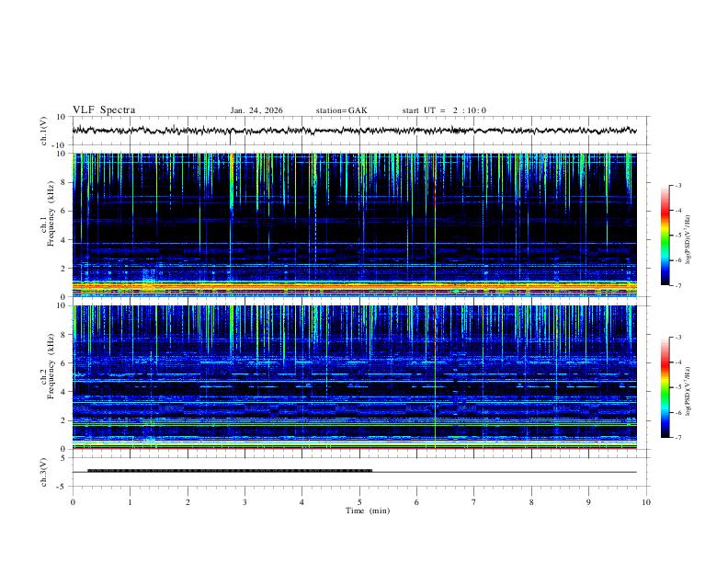Click the "start UT = 2 :10: 0" label
728x563 pixels.
[444, 110]
